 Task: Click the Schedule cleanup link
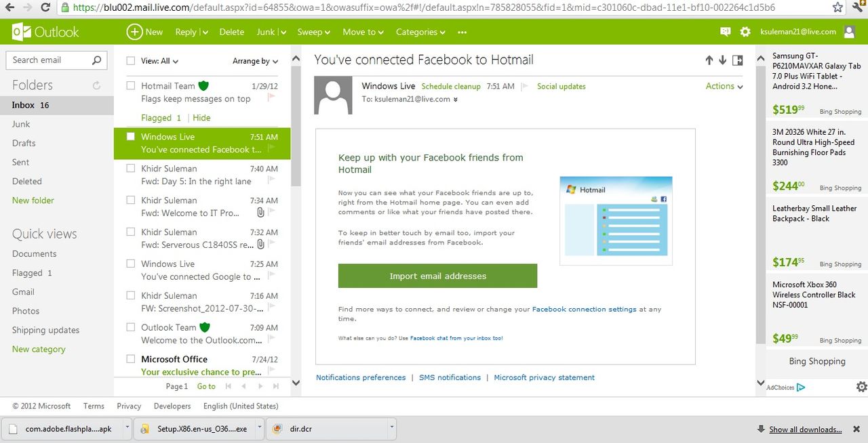[x=451, y=87]
